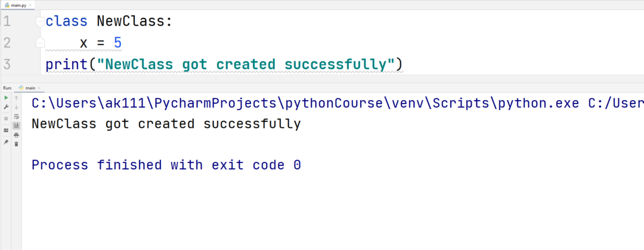
Task: Print the console output
Action: [x=16, y=135]
